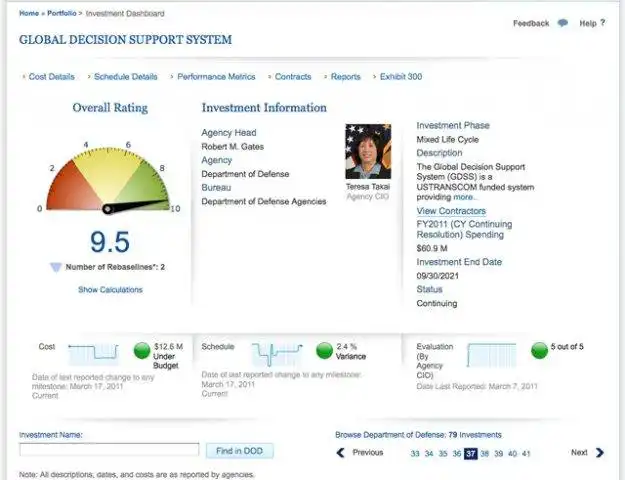Image resolution: width=625 pixels, height=480 pixels.
Task: Click the Schedule variance sparkline chart
Action: click(277, 354)
